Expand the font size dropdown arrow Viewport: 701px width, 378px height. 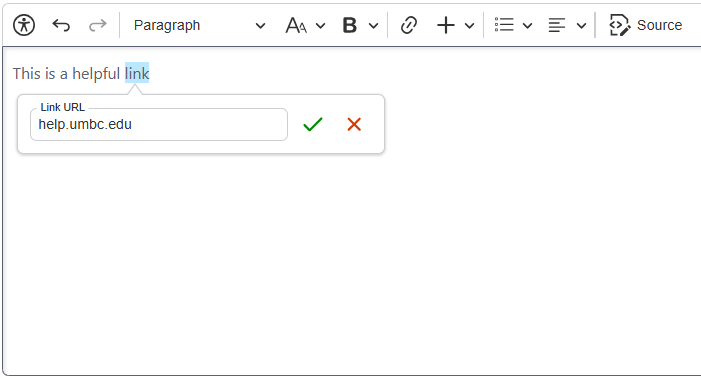[x=321, y=25]
